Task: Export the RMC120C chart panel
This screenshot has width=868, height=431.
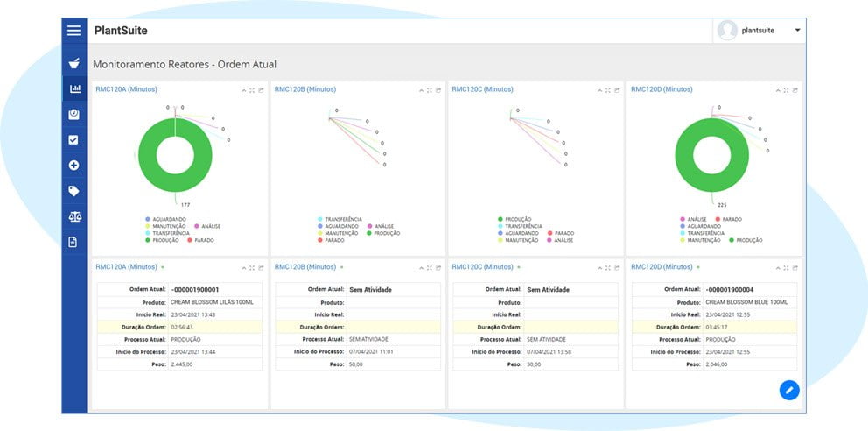Action: pos(616,90)
